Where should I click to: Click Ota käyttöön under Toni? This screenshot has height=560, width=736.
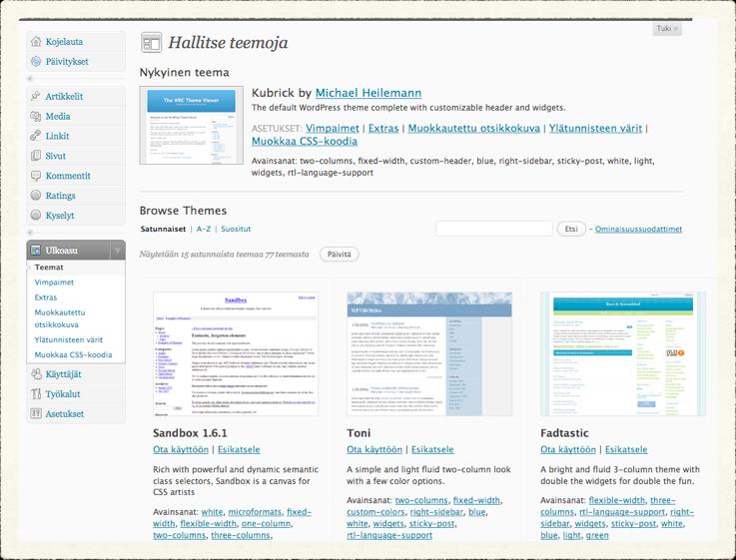tap(374, 449)
